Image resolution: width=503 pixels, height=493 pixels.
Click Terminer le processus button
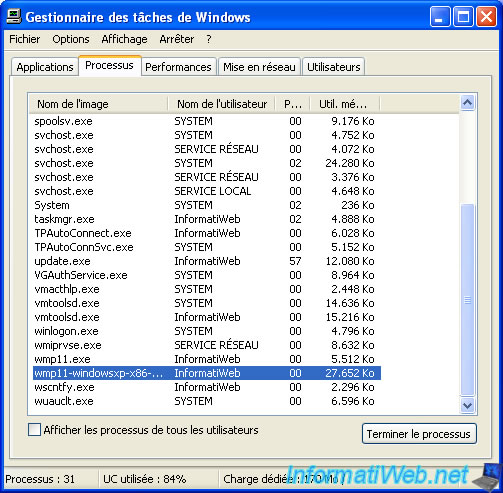tap(419, 434)
